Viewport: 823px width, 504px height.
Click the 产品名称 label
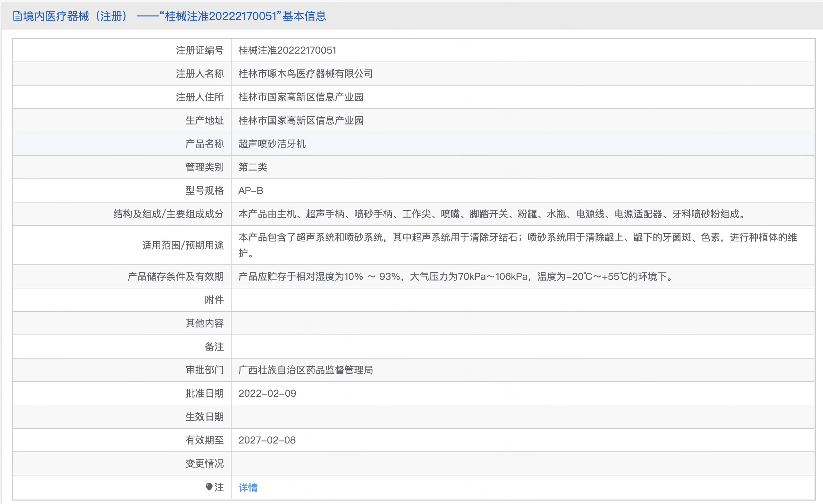204,144
